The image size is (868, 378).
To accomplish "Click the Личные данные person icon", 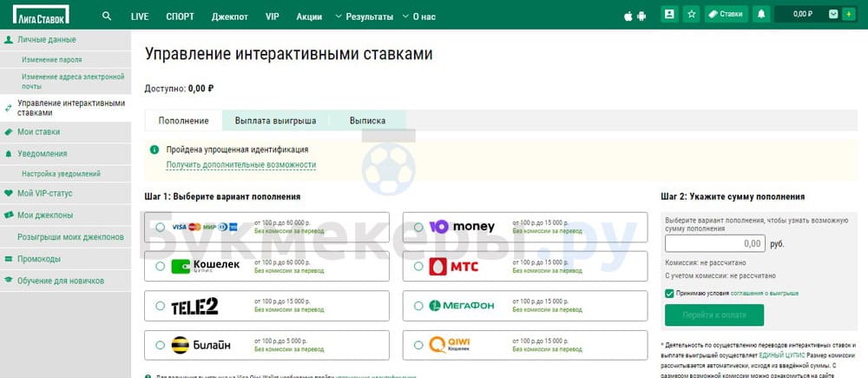I will coord(9,40).
